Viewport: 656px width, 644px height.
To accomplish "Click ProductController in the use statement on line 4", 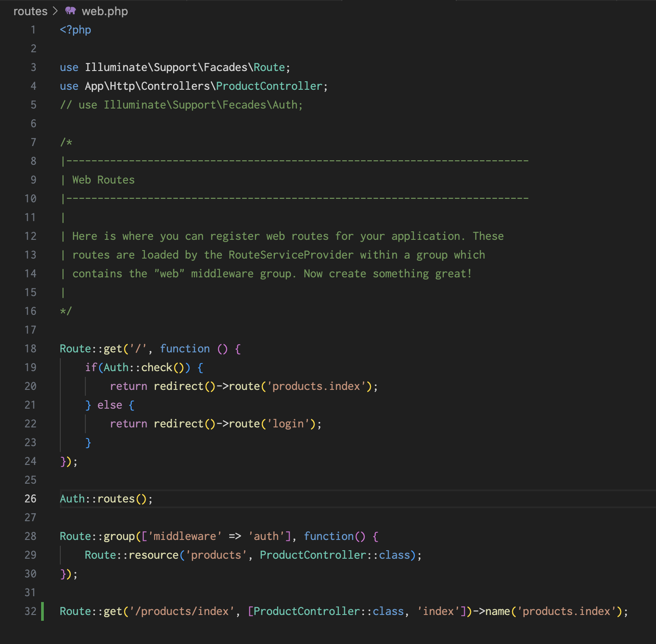I will (269, 86).
